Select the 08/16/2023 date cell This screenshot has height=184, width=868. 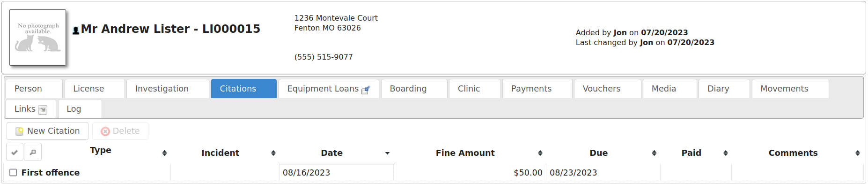tap(336, 173)
